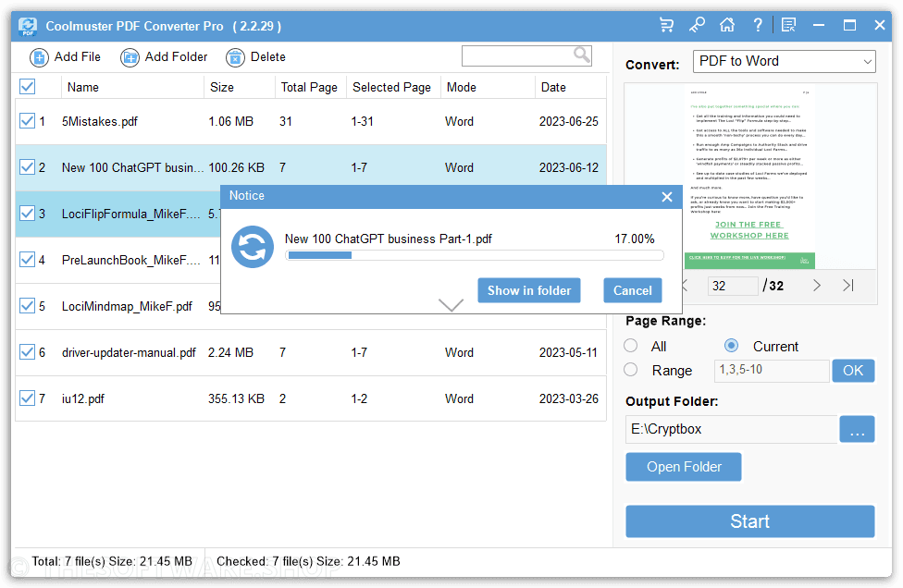Click the preview page number field
903x588 pixels.
point(733,286)
